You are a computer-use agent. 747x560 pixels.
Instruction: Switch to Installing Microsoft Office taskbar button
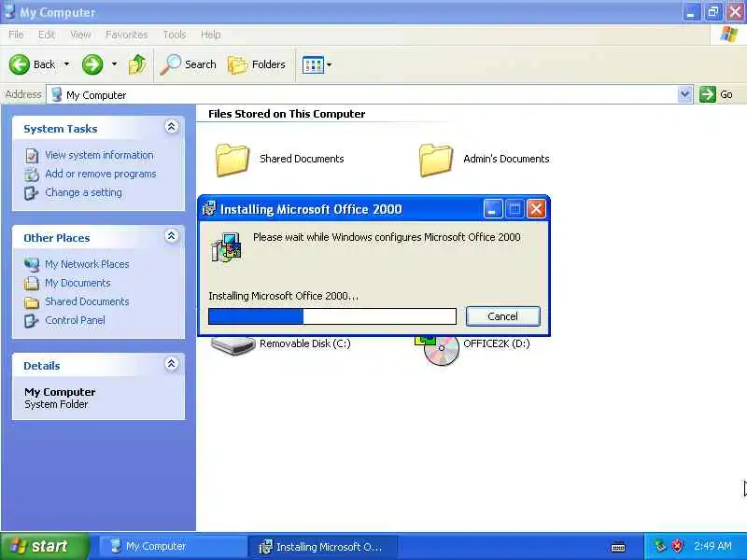[323, 546]
